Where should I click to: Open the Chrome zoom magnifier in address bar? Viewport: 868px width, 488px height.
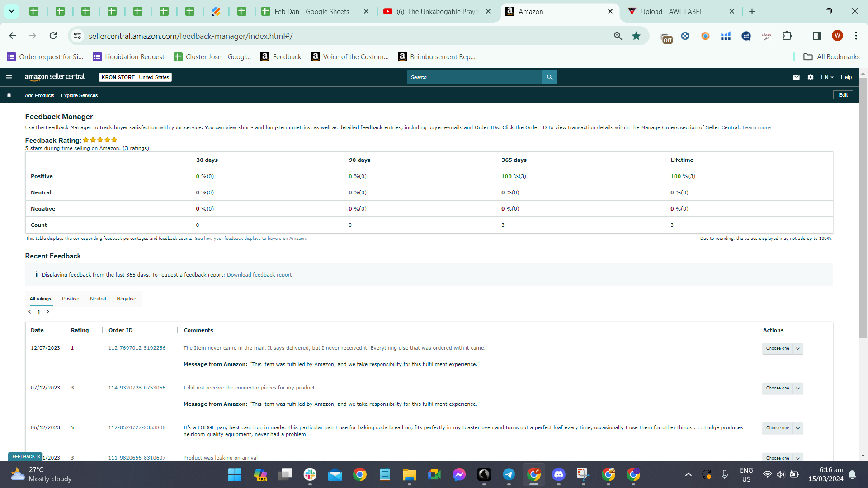(x=618, y=36)
